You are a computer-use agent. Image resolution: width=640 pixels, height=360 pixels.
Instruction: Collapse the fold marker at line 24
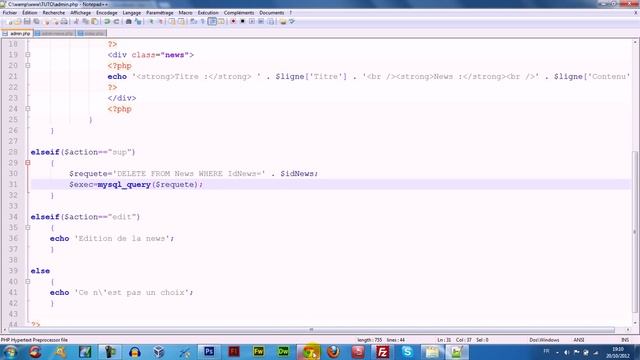coord(28,109)
